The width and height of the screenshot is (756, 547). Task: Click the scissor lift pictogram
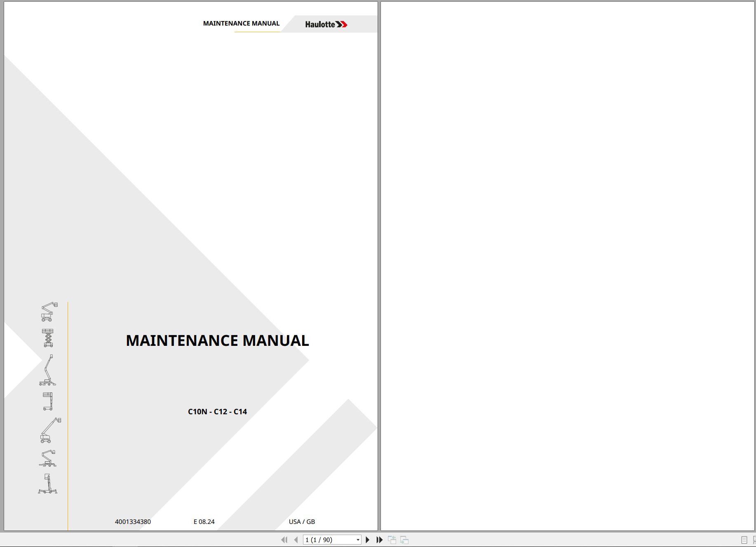(x=48, y=338)
